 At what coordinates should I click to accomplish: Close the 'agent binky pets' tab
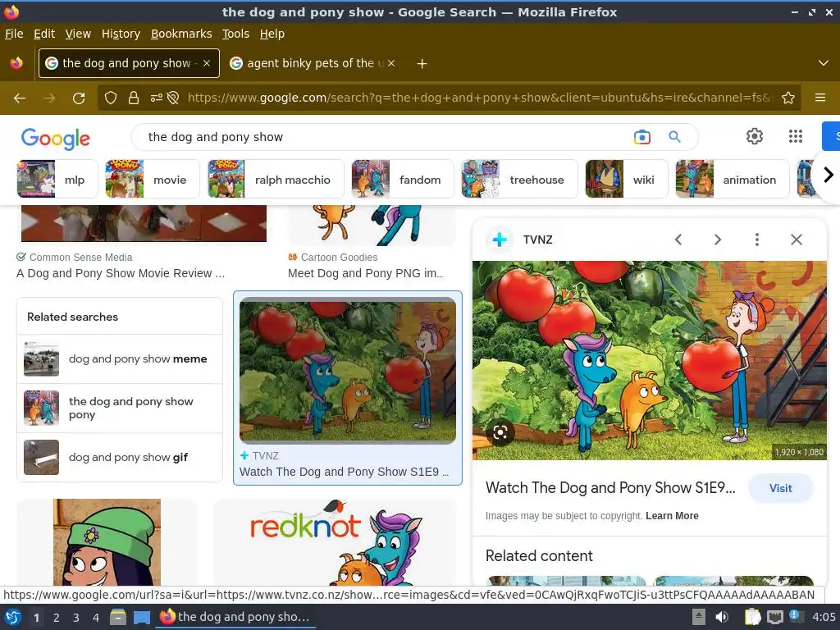pos(391,63)
